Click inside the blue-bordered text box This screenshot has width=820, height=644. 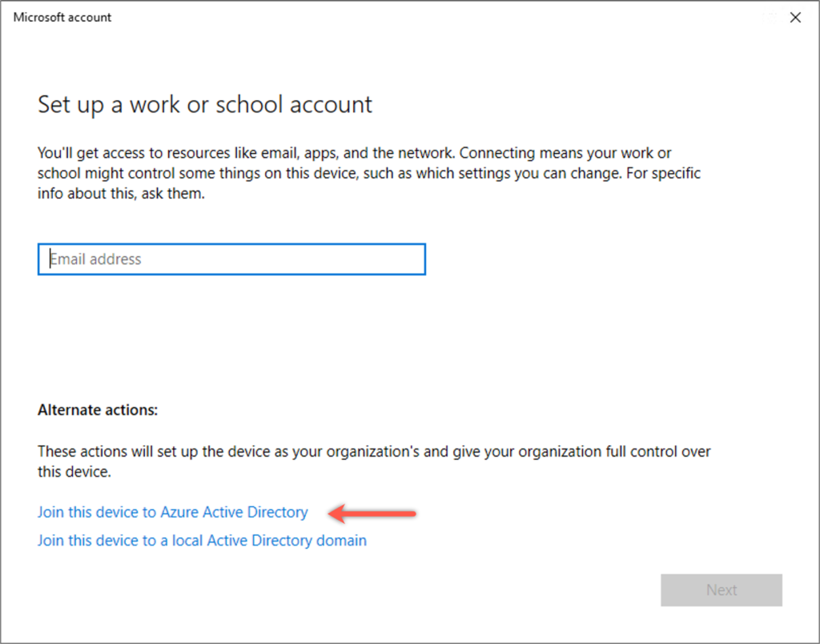click(x=231, y=259)
